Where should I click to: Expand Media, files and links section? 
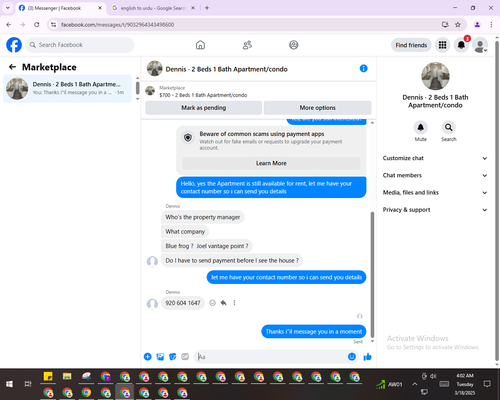click(435, 192)
